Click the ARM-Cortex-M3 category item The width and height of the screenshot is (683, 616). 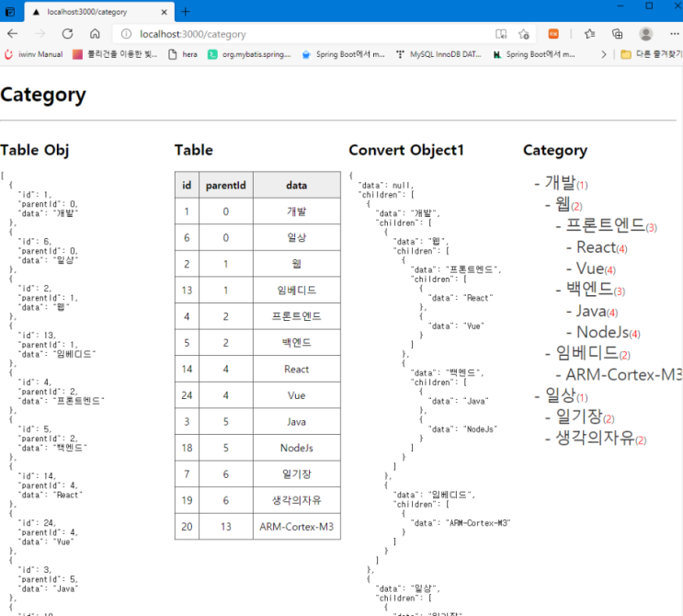[624, 374]
